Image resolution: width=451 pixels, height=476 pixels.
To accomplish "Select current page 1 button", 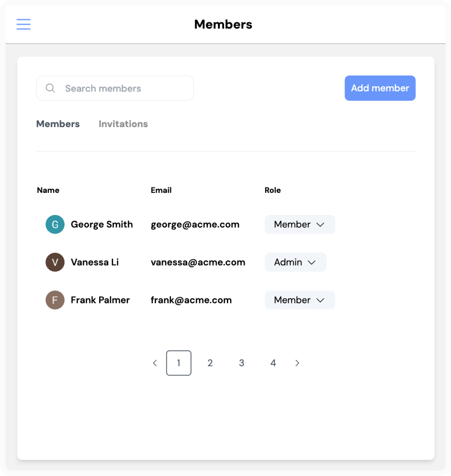I will [x=179, y=363].
